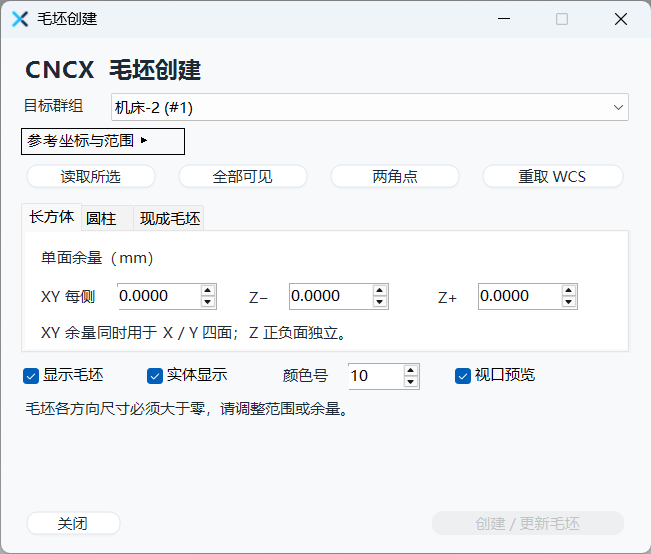Click the 关闭 button
Image resolution: width=651 pixels, height=554 pixels.
73,523
